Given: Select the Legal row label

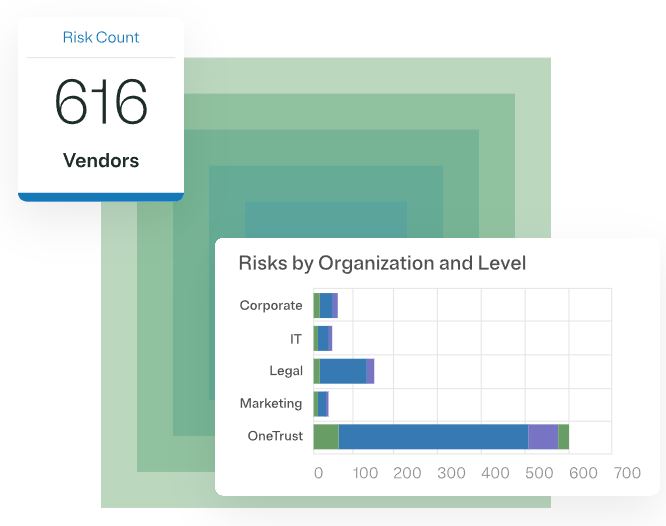Looking at the screenshot, I should 286,371.
